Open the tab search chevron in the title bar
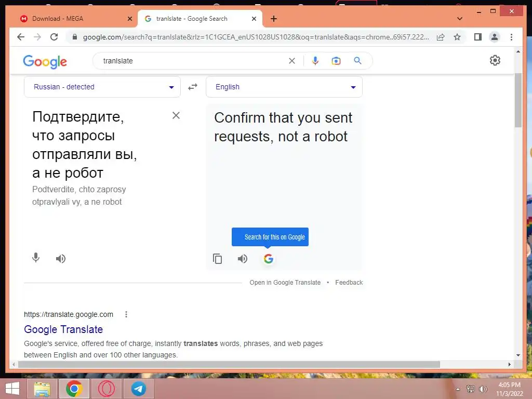Viewport: 532px width, 399px height. (460, 19)
